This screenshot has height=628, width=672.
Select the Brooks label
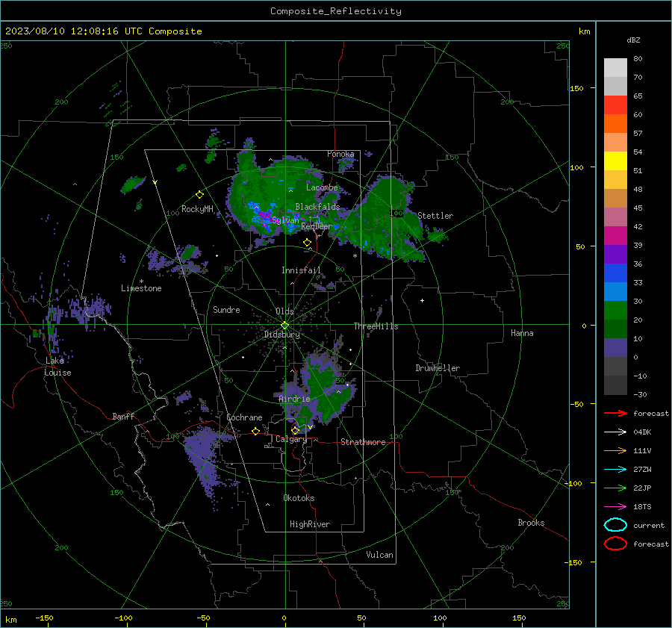531,523
